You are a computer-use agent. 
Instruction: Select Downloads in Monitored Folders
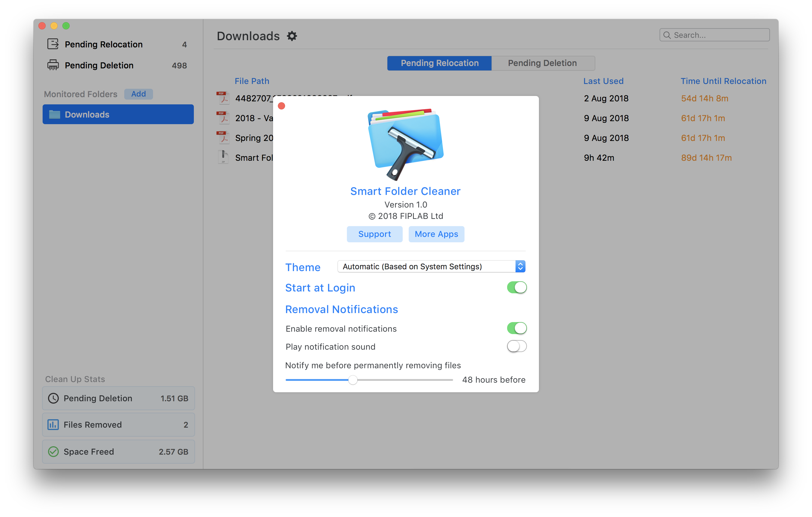pyautogui.click(x=118, y=115)
